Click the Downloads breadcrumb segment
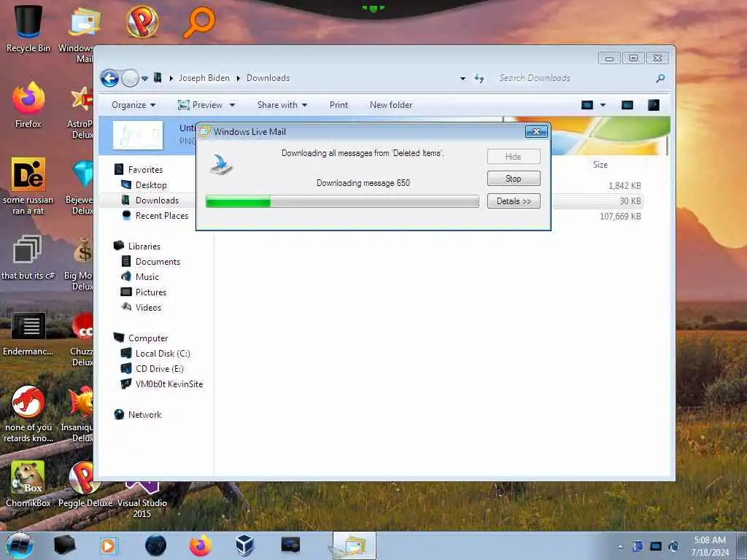Viewport: 747px width, 560px height. [268, 78]
